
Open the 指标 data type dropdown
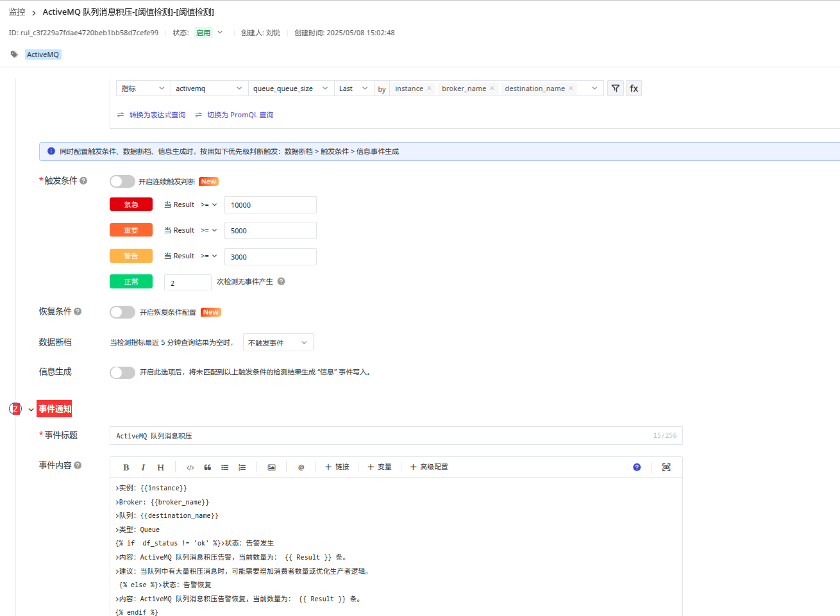[x=144, y=88]
